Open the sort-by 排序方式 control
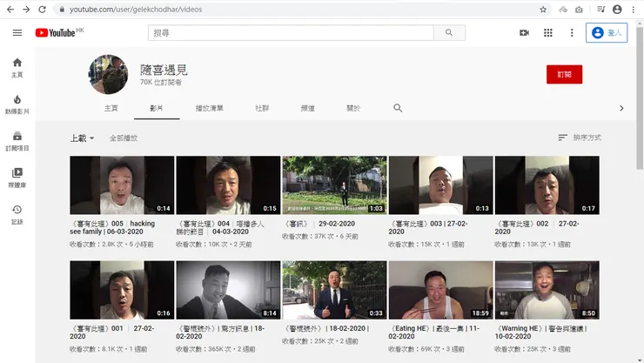 click(x=580, y=138)
